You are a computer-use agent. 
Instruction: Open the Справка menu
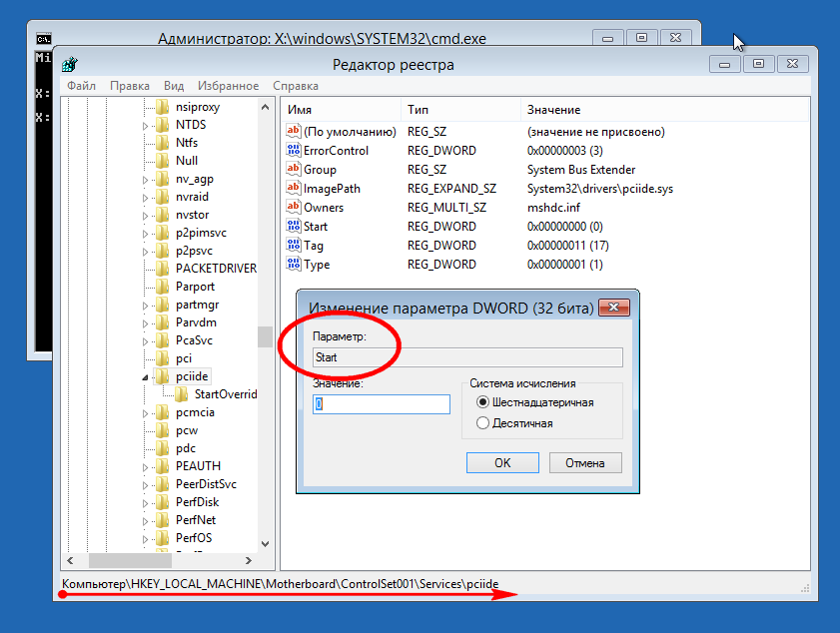(x=296, y=86)
